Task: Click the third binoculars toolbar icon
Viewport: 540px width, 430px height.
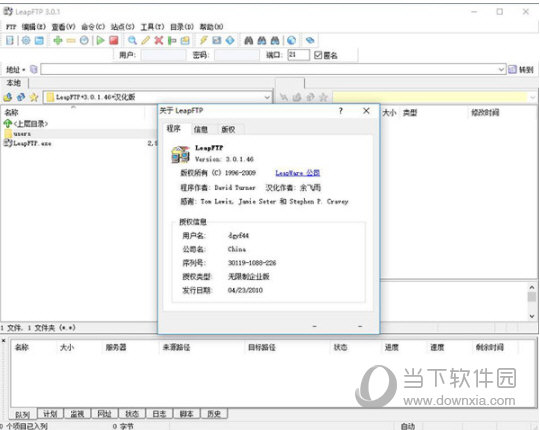Action: tap(275, 40)
